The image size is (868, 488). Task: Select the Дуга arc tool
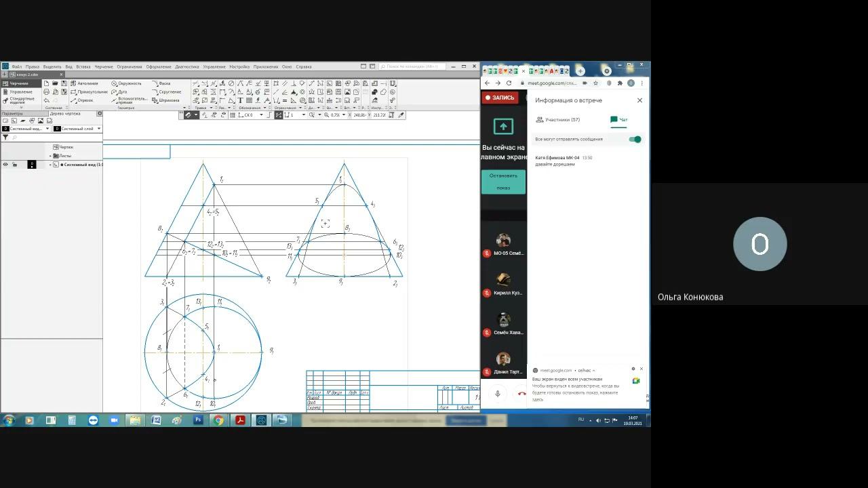tap(119, 91)
